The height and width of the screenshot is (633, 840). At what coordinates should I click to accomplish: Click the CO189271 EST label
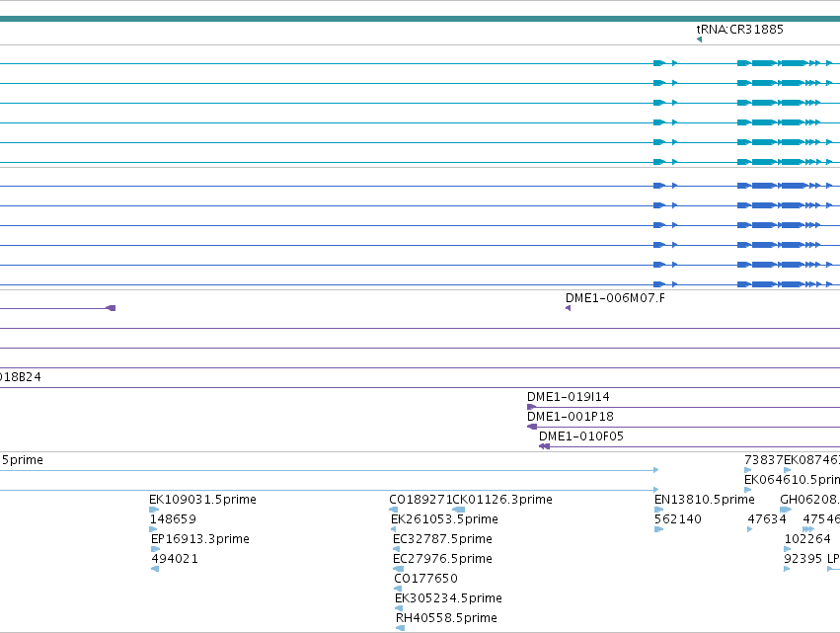click(x=420, y=500)
